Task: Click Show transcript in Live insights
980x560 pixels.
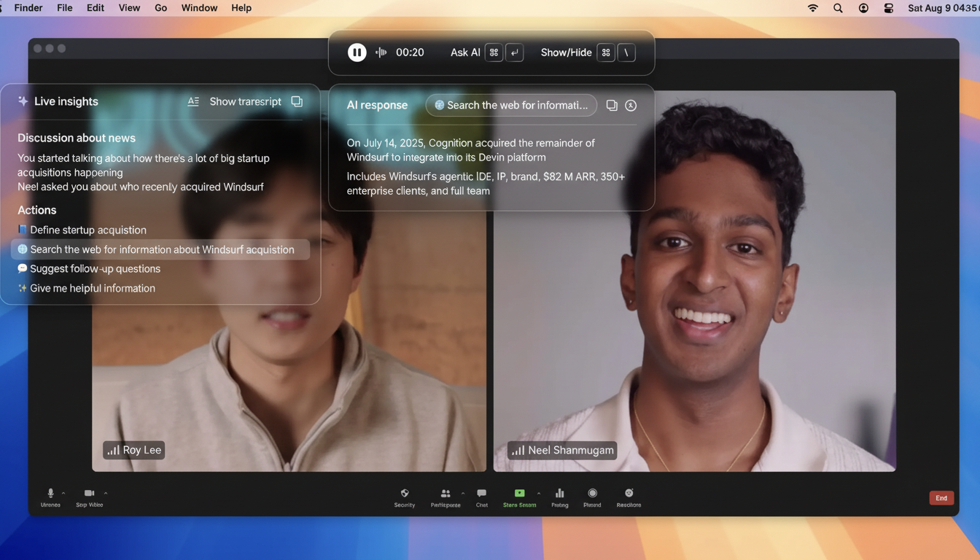Action: [x=245, y=101]
